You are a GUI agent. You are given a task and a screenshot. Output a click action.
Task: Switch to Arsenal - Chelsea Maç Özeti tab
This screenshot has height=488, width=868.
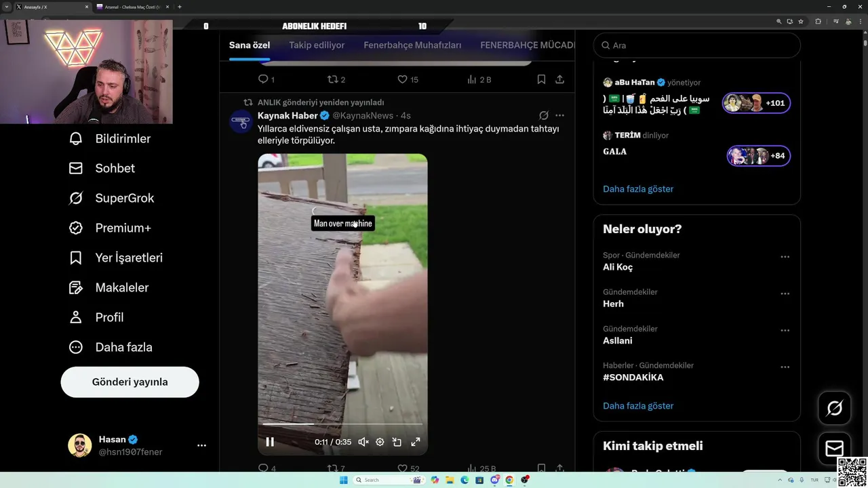133,7
